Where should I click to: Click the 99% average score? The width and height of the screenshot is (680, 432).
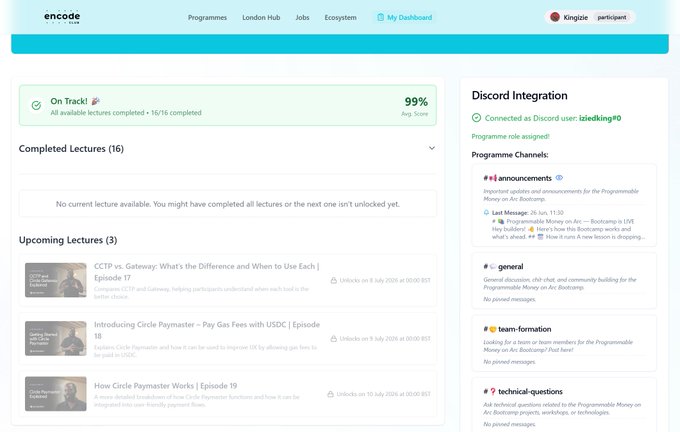pyautogui.click(x=416, y=102)
